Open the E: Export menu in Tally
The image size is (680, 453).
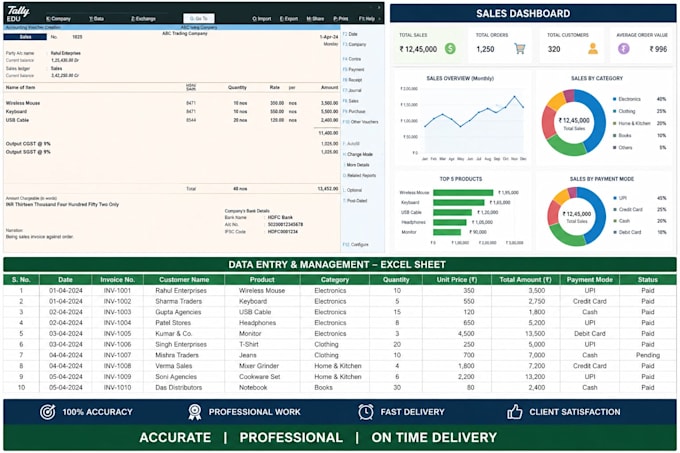click(289, 19)
